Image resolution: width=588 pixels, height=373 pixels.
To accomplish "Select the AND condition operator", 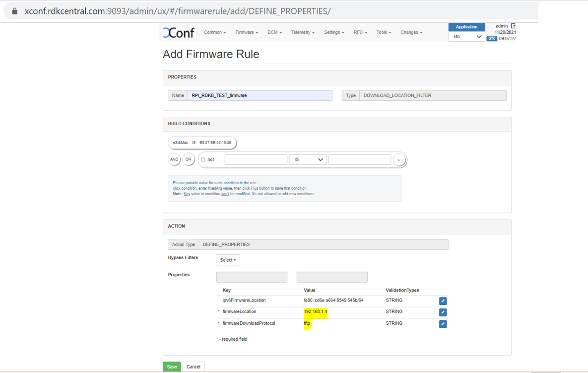I will click(174, 159).
